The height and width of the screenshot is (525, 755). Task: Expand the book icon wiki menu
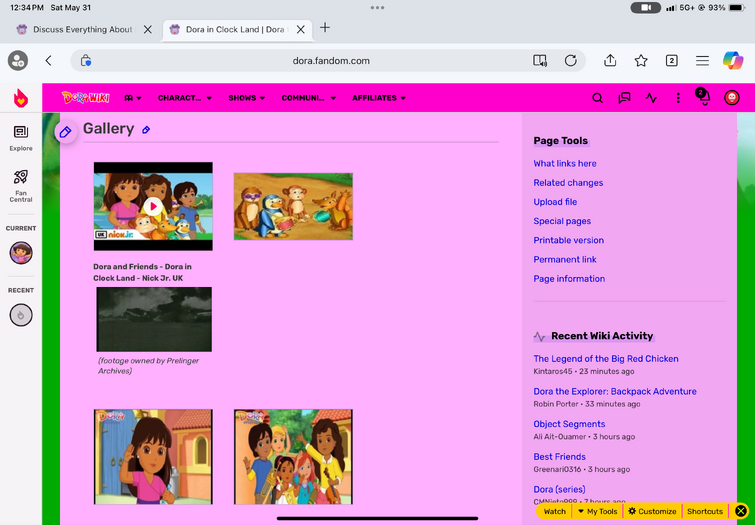[x=133, y=98]
